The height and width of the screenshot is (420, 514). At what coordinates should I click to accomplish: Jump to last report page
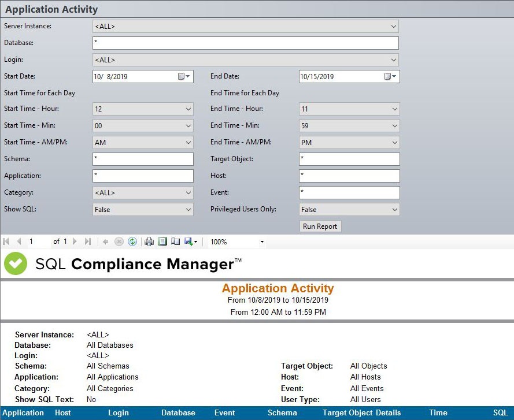coord(87,242)
